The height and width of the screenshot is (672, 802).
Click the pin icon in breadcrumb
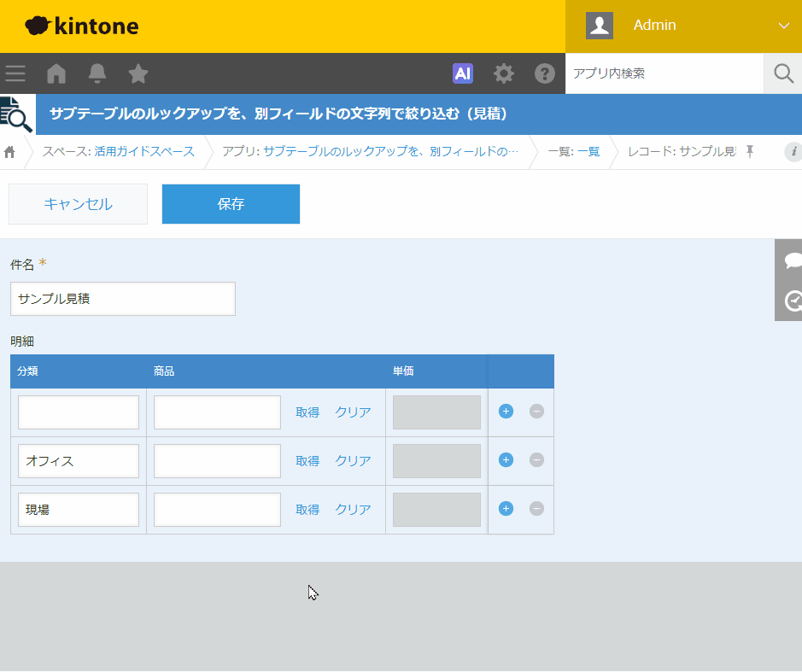coord(750,151)
